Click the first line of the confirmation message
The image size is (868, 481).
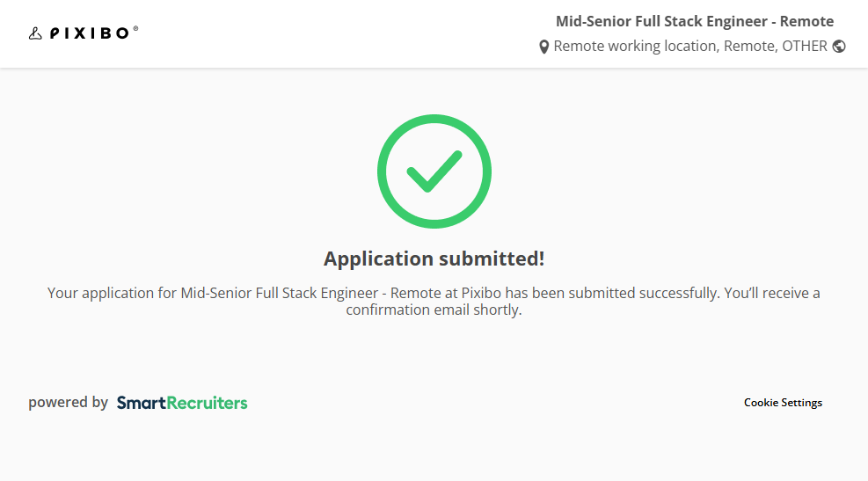pos(434,293)
